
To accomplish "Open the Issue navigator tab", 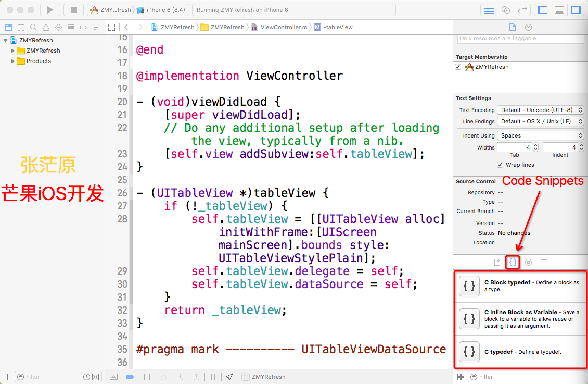I will coord(46,27).
